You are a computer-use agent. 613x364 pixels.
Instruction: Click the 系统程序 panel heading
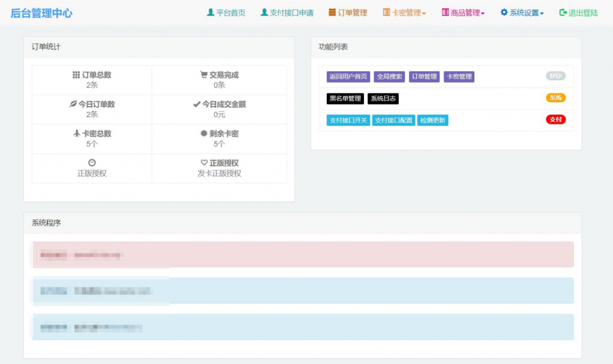click(x=45, y=223)
